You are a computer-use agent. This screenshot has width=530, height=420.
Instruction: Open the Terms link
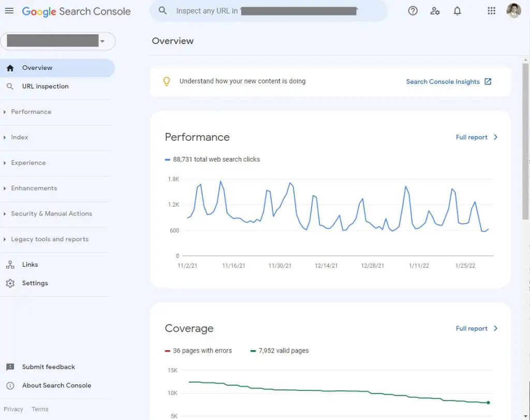point(40,409)
